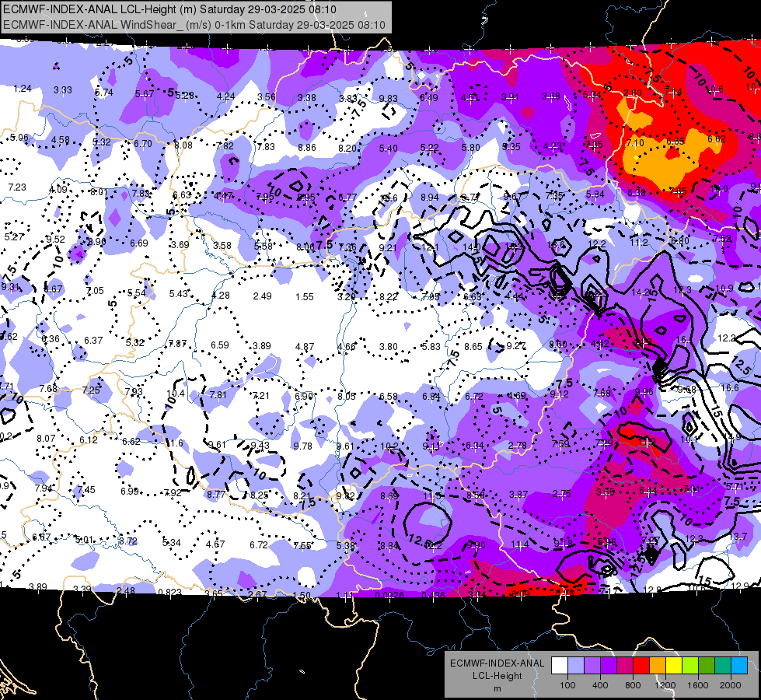Click the wind shear value 9.52
The width and height of the screenshot is (761, 700).
pyautogui.click(x=55, y=240)
